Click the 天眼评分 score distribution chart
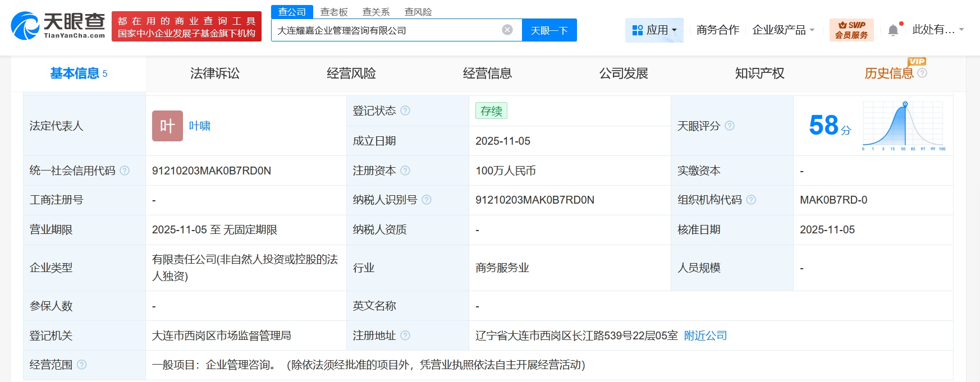980x382 pixels. click(903, 126)
